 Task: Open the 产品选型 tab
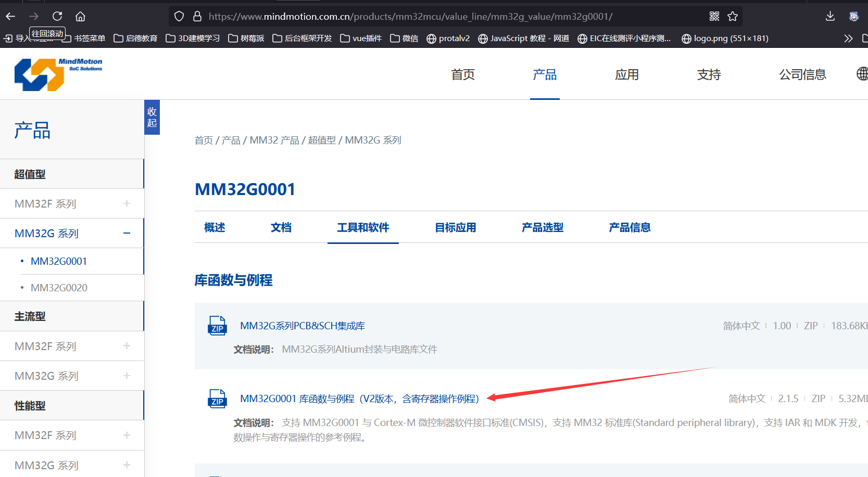(x=542, y=227)
